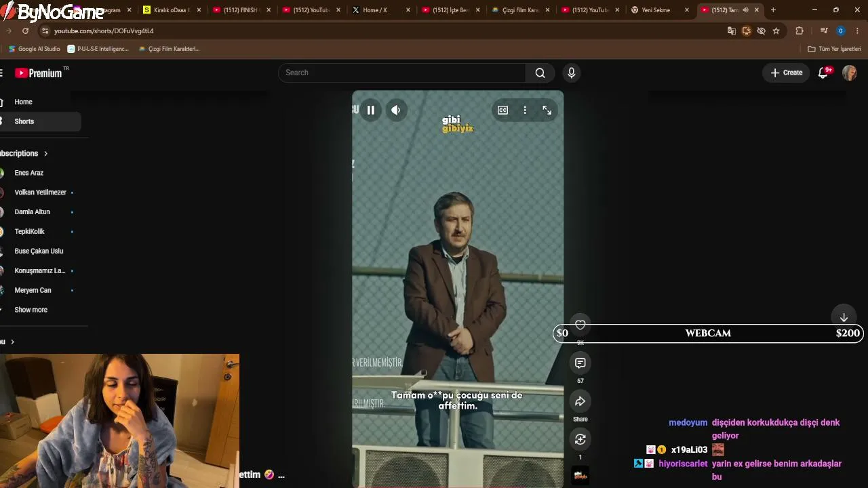Click the x19aLi03 username in chat
This screenshot has width=868, height=488.
689,449
